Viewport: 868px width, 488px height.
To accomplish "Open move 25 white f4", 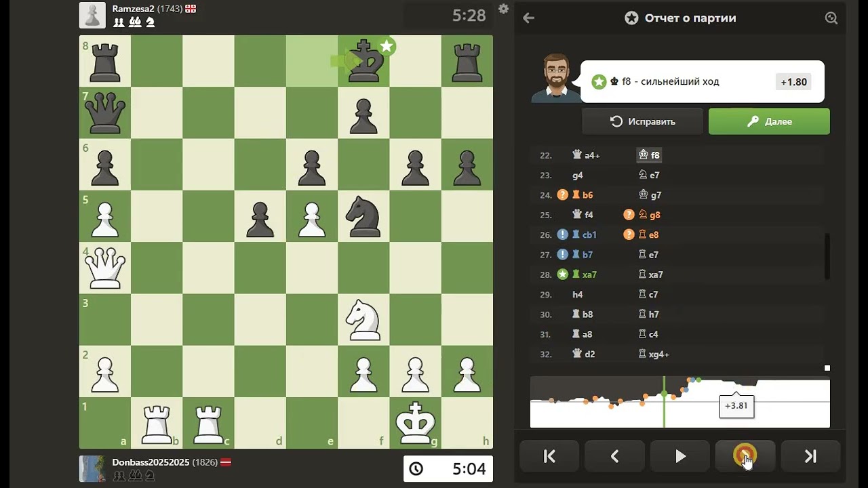I will (583, 215).
